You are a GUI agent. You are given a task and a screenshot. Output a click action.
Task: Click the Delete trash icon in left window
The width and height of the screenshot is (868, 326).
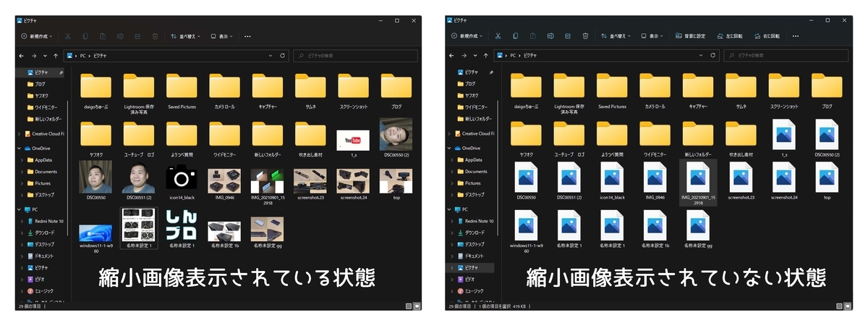click(155, 35)
